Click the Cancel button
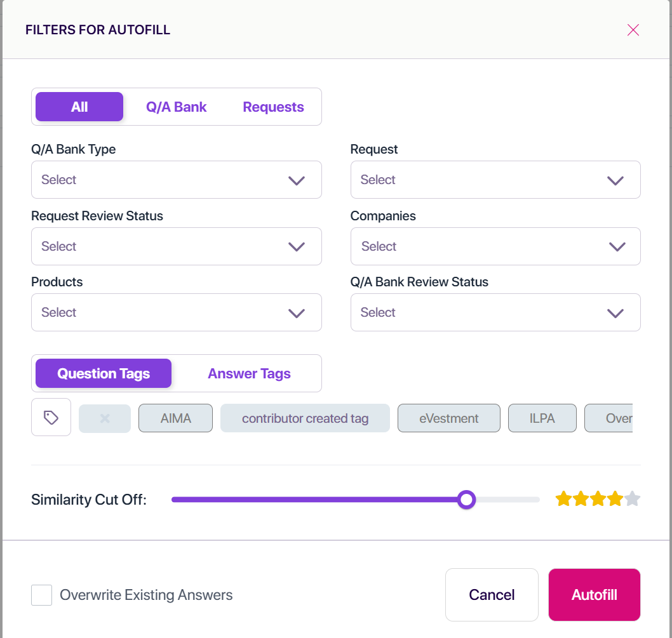Image resolution: width=672 pixels, height=638 pixels. (x=492, y=595)
